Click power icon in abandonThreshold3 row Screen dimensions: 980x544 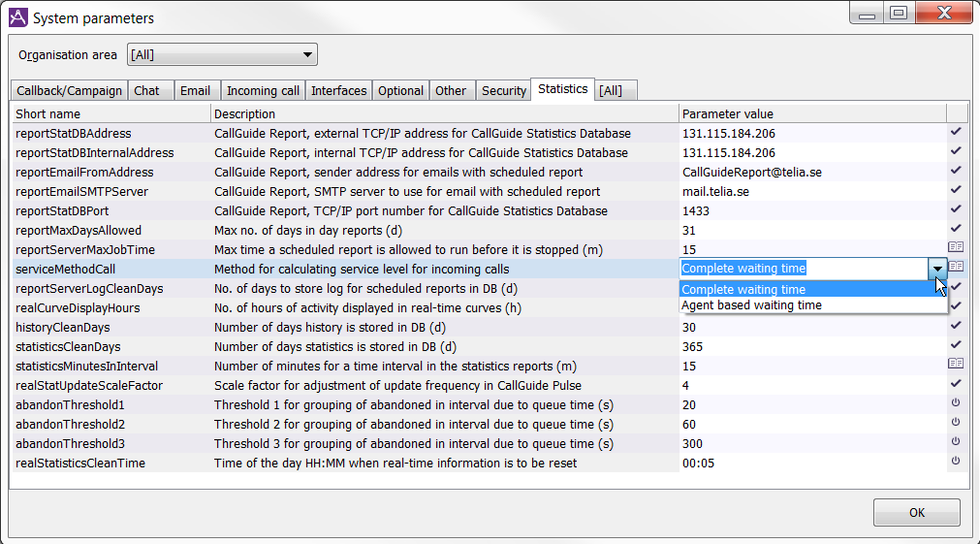956,442
